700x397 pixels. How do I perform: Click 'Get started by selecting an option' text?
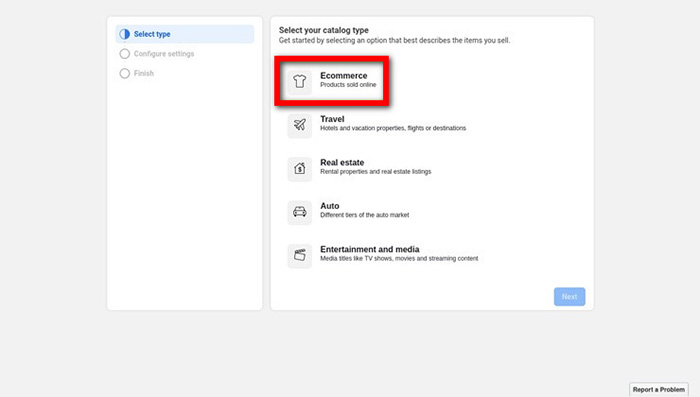point(394,40)
